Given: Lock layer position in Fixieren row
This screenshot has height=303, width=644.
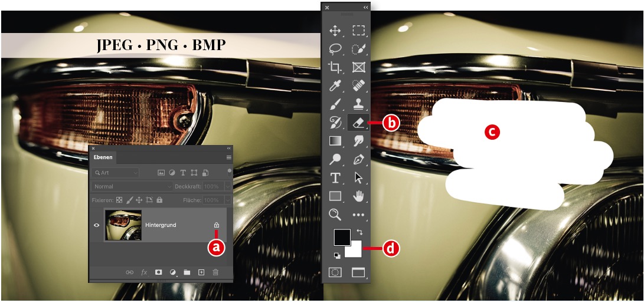Looking at the screenshot, I should (x=139, y=200).
